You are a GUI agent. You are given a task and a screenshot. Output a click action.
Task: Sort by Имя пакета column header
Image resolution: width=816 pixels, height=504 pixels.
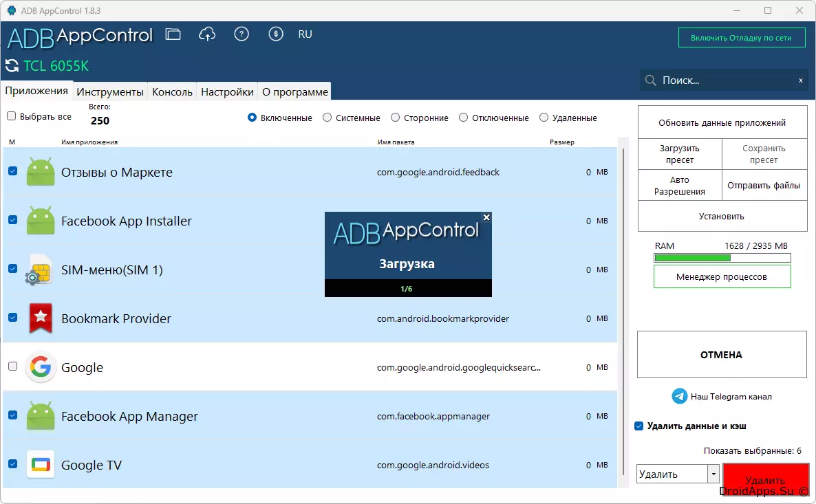[x=396, y=142]
